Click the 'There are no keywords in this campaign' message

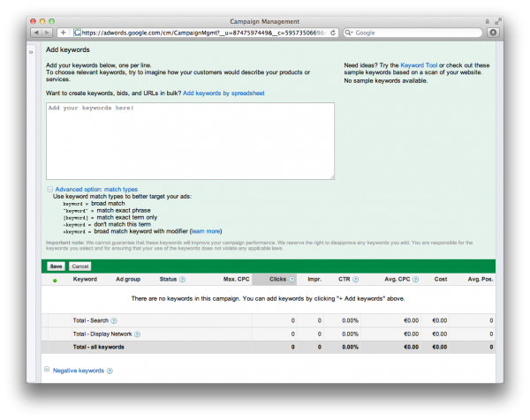point(268,298)
